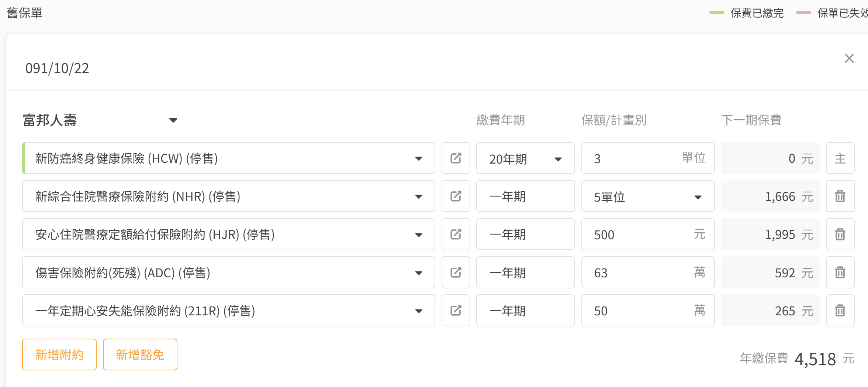The width and height of the screenshot is (868, 387).
Task: Delete the NHR rider with trash icon
Action: (x=840, y=196)
